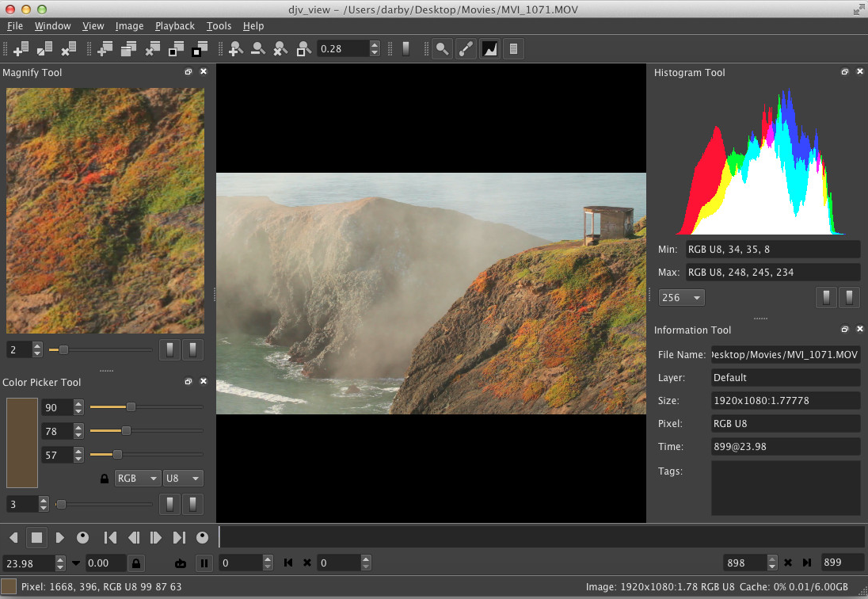Toggle the Magnify tool toolbar button

click(x=443, y=49)
